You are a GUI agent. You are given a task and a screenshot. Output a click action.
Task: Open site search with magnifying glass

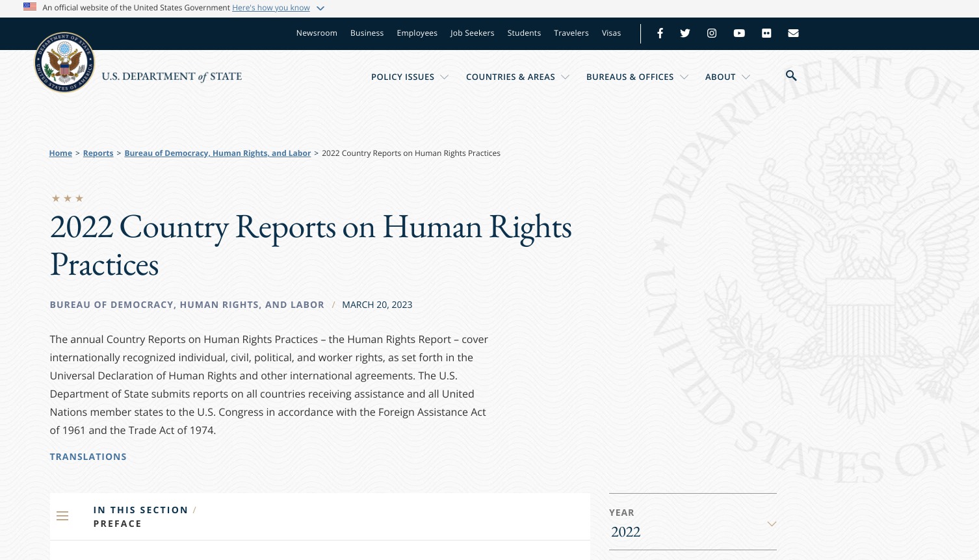791,76
